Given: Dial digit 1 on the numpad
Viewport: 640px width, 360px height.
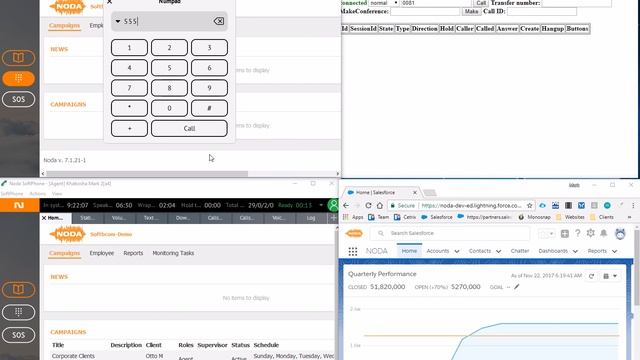Looking at the screenshot, I should point(129,48).
